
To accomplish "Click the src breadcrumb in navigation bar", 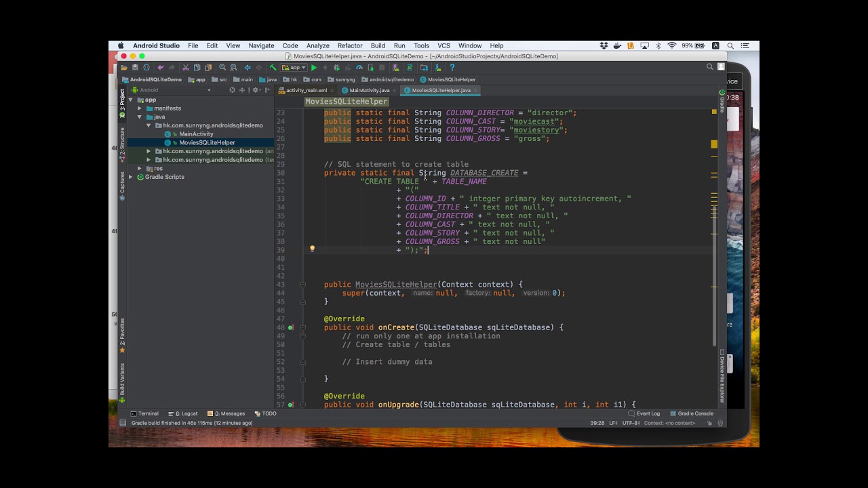I will coord(219,79).
